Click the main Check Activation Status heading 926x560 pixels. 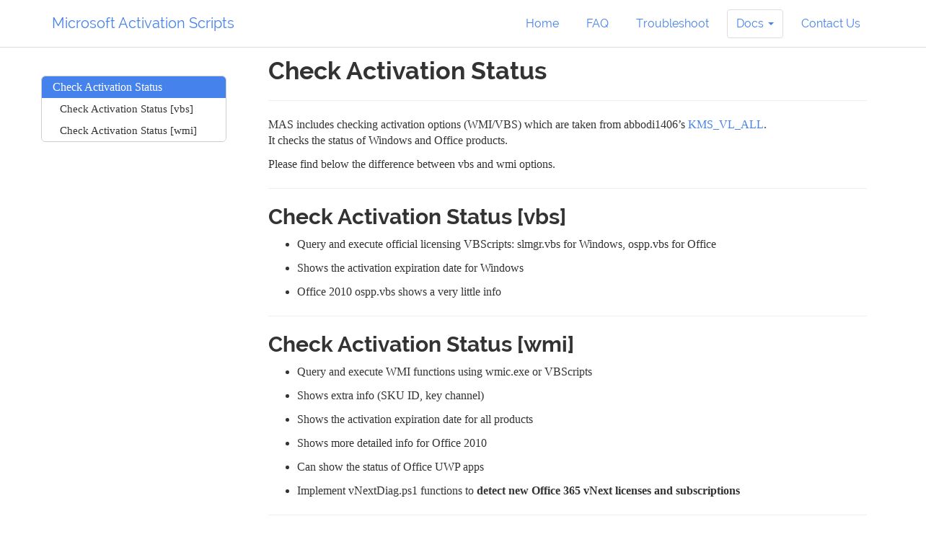click(x=407, y=71)
